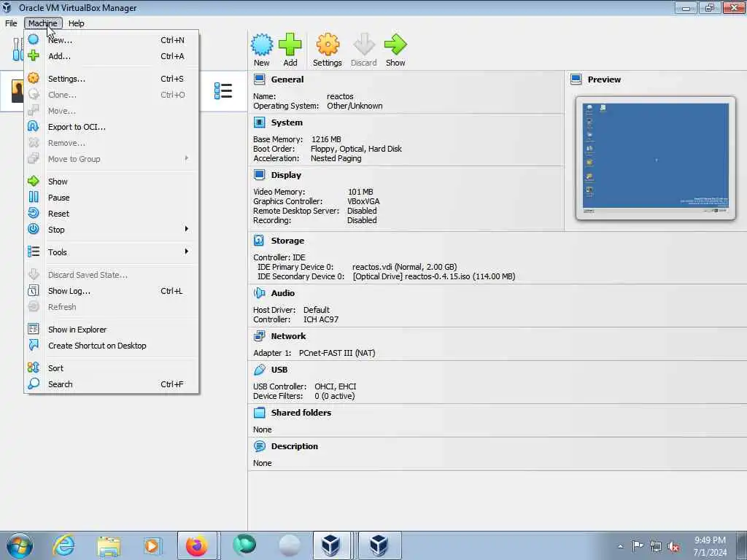Click the Storage section header
Image resolution: width=747 pixels, height=560 pixels.
click(287, 241)
